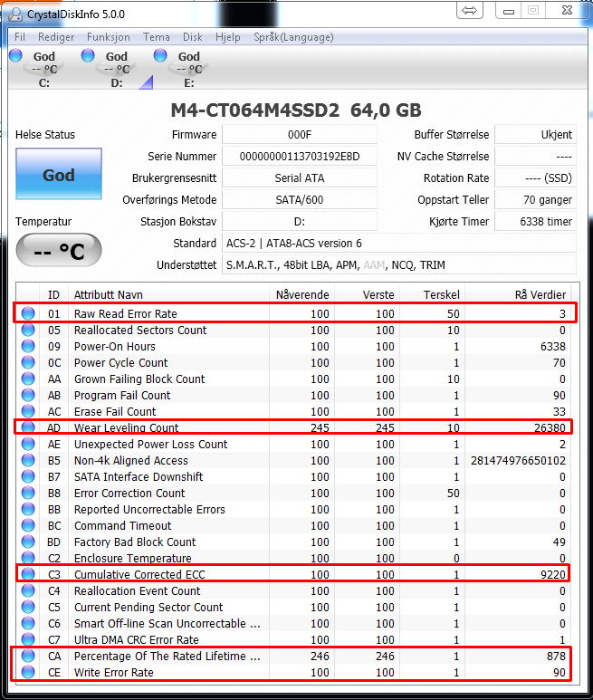Open the Fil menu
Viewport: 593px width, 700px height.
click(x=20, y=37)
